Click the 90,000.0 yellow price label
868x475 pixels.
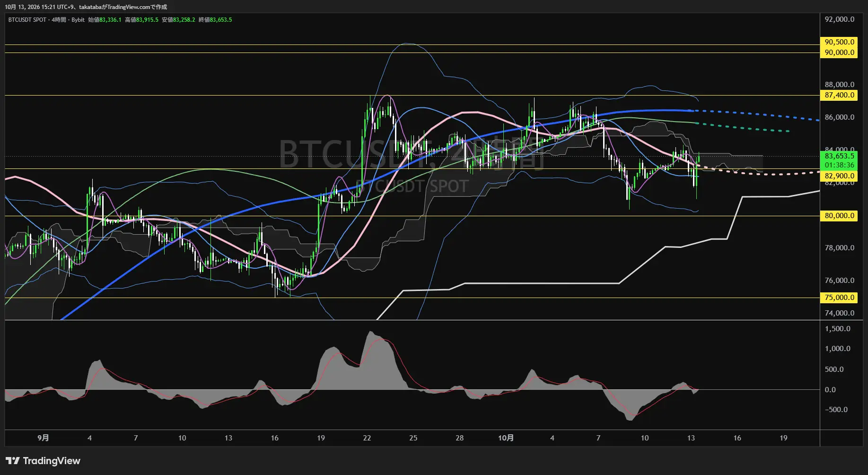pyautogui.click(x=839, y=53)
